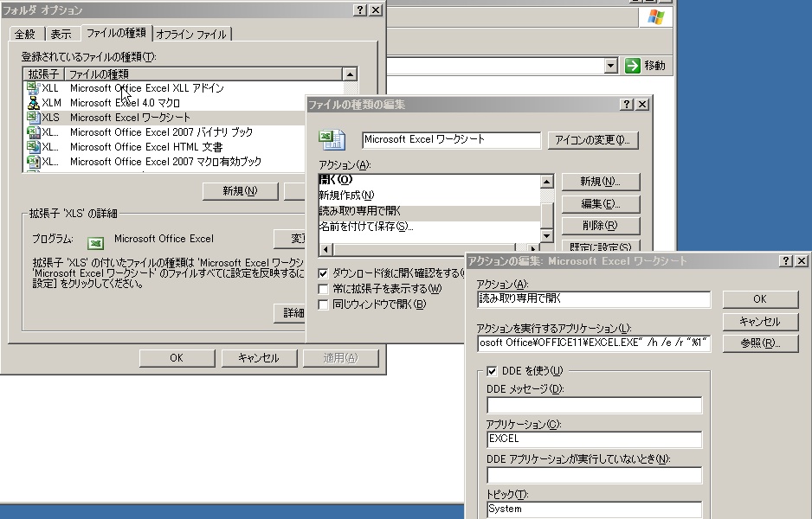Select the ファイルの種類 tab
The image size is (812, 519).
(116, 33)
